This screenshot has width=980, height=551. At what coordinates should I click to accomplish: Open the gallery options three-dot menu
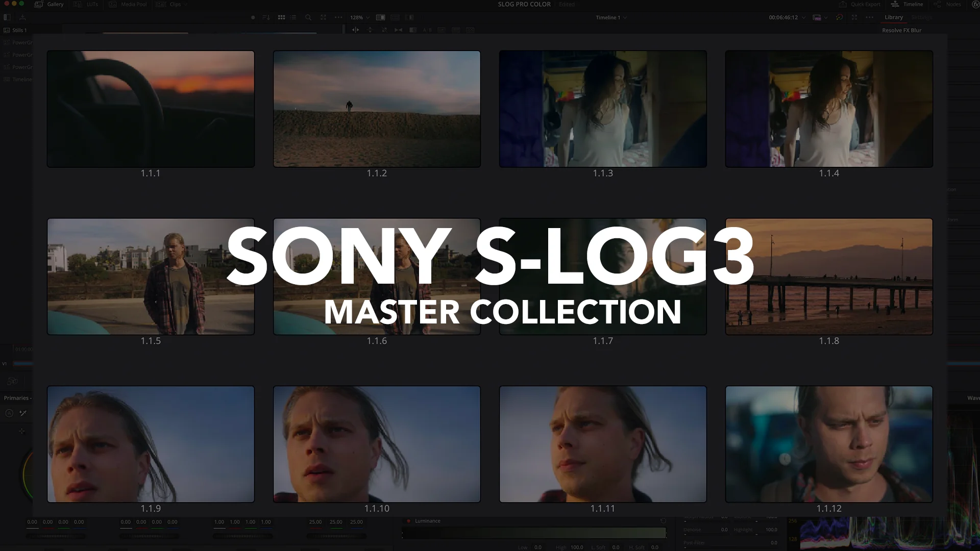click(338, 17)
